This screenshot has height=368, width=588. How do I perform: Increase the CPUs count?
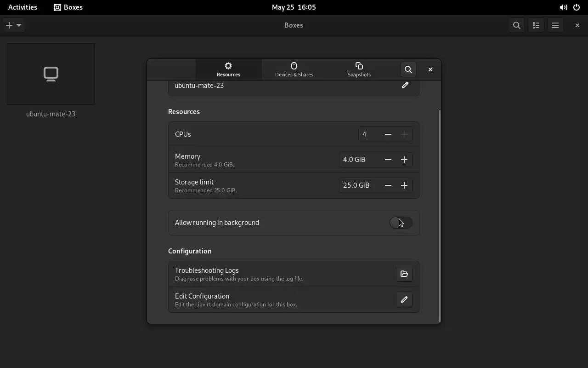pos(404,134)
